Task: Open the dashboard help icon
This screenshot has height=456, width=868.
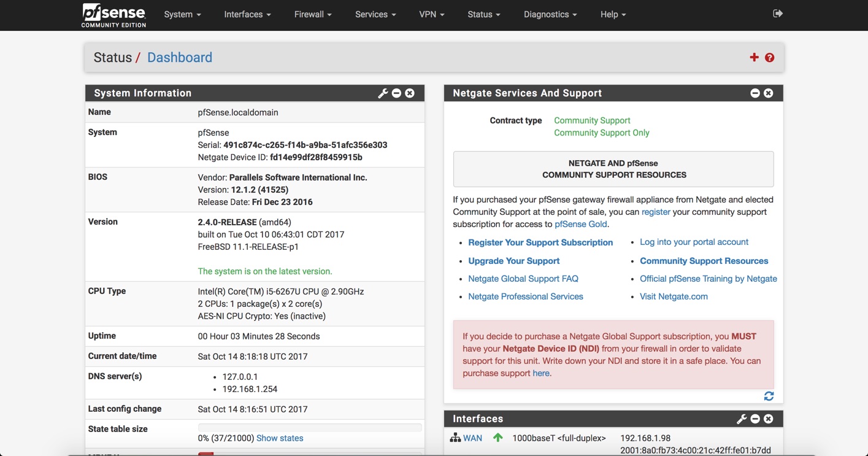Action: click(x=769, y=56)
